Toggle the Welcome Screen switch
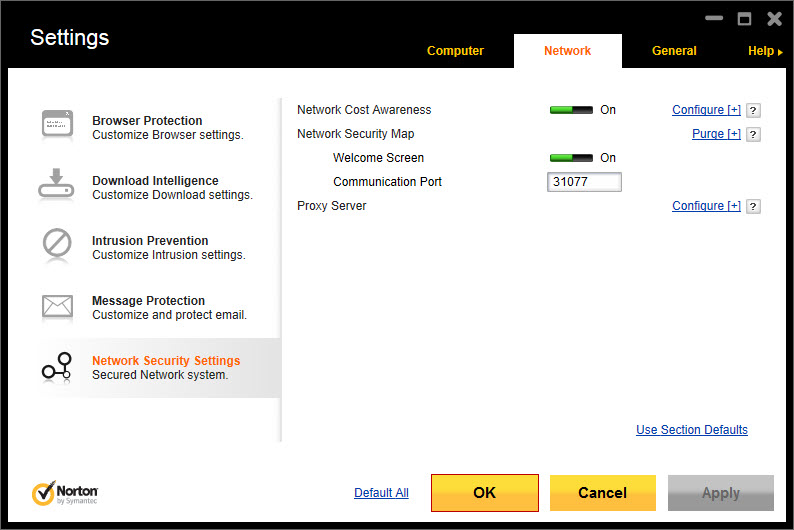 point(571,158)
